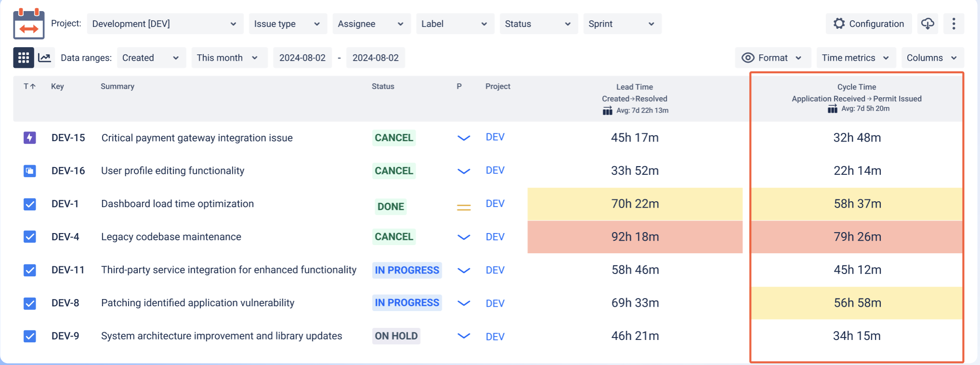Viewport: 980px width, 365px height.
Task: Switch to the grid table view icon
Action: 24,58
